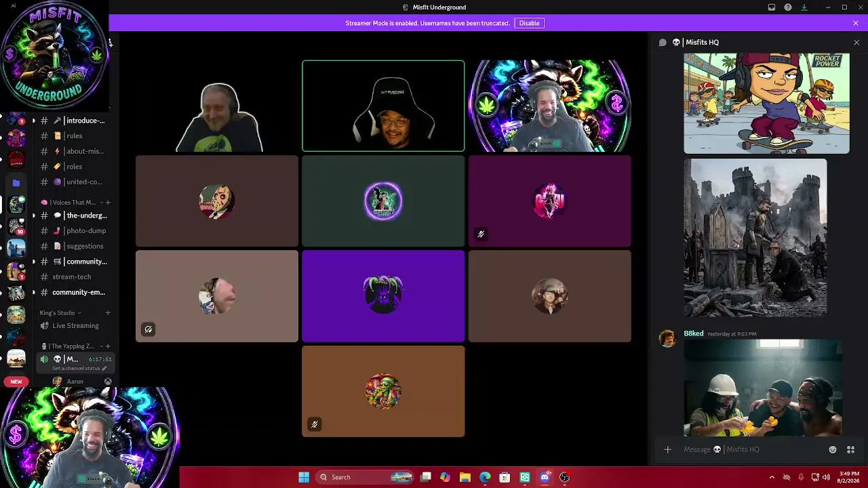Open the Windows Start menu

coord(304,477)
